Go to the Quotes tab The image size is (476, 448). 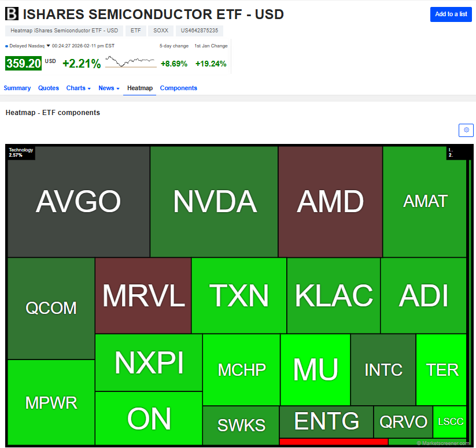click(49, 88)
